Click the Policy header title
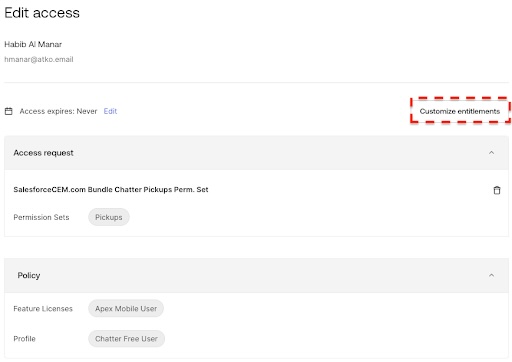The width and height of the screenshot is (512, 362). click(29, 275)
